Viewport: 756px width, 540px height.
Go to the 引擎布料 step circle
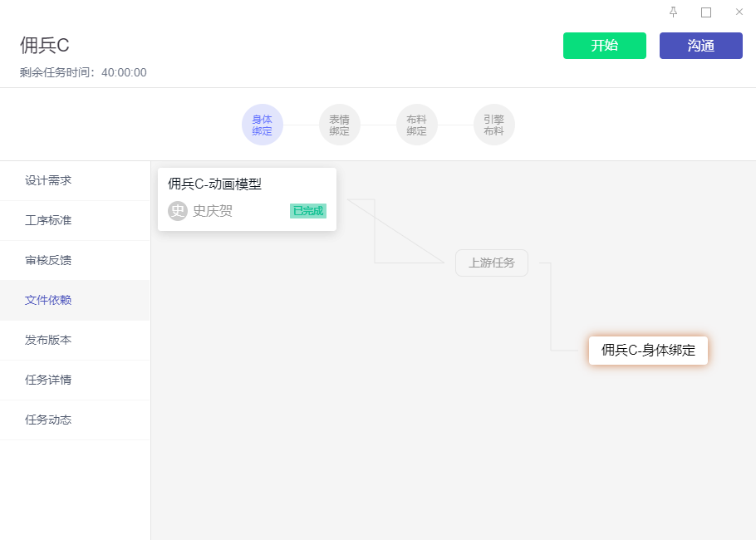pyautogui.click(x=493, y=125)
